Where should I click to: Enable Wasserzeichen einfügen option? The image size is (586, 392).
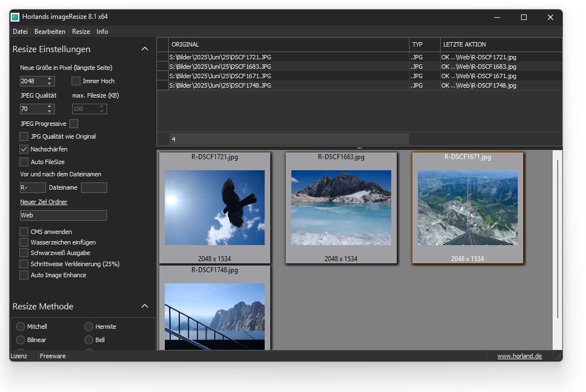click(x=24, y=242)
